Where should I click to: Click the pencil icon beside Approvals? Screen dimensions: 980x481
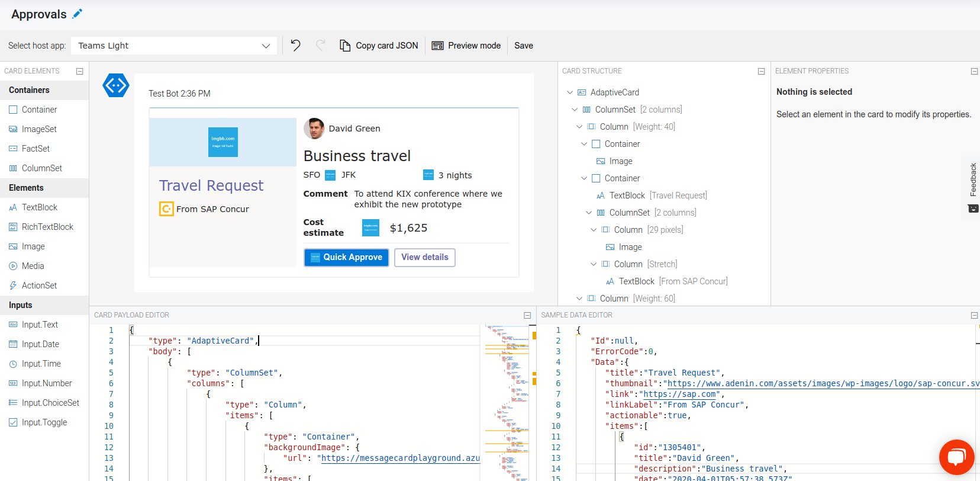click(x=78, y=14)
